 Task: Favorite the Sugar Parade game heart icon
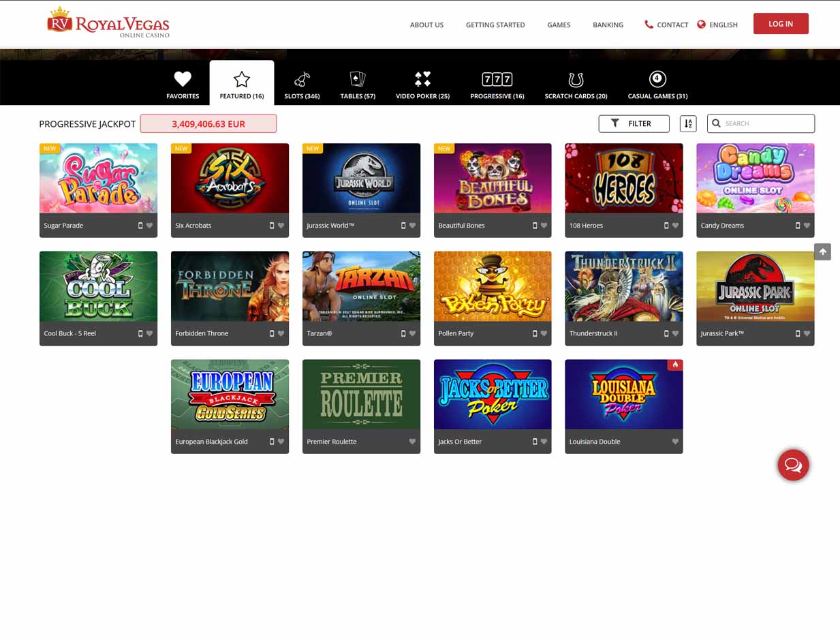click(x=149, y=226)
